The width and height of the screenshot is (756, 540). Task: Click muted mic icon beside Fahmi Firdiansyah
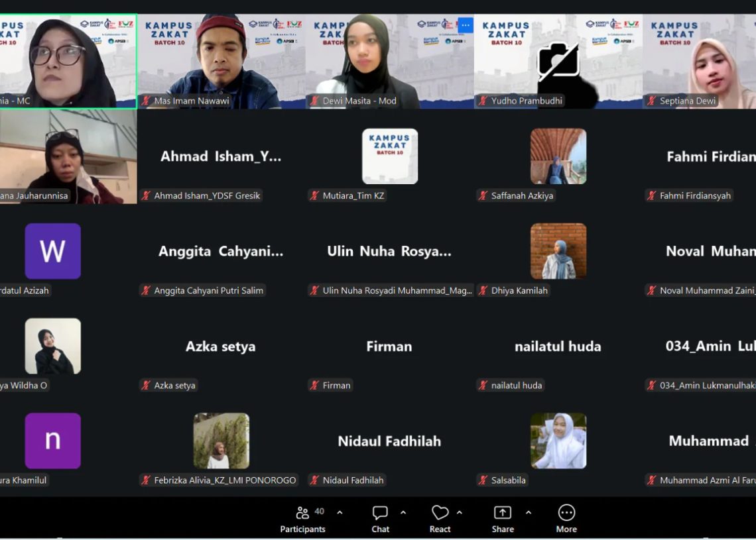(x=651, y=195)
